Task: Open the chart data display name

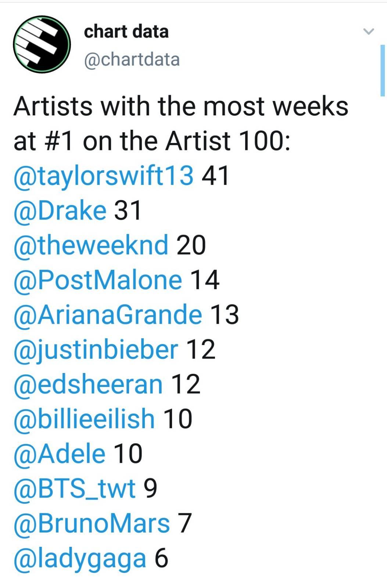Action: click(126, 31)
